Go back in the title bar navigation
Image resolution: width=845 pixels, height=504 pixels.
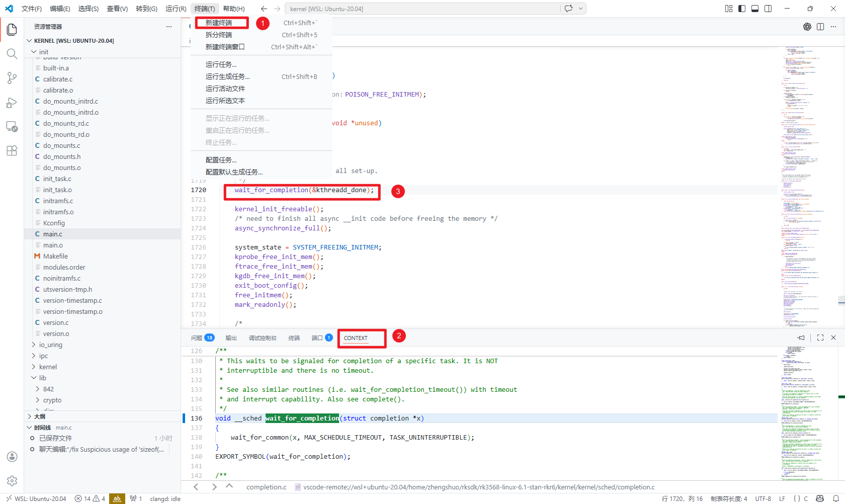point(264,9)
